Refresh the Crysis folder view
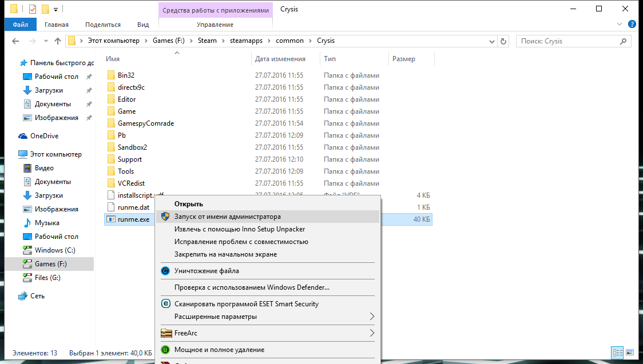643x364 pixels. click(x=503, y=41)
